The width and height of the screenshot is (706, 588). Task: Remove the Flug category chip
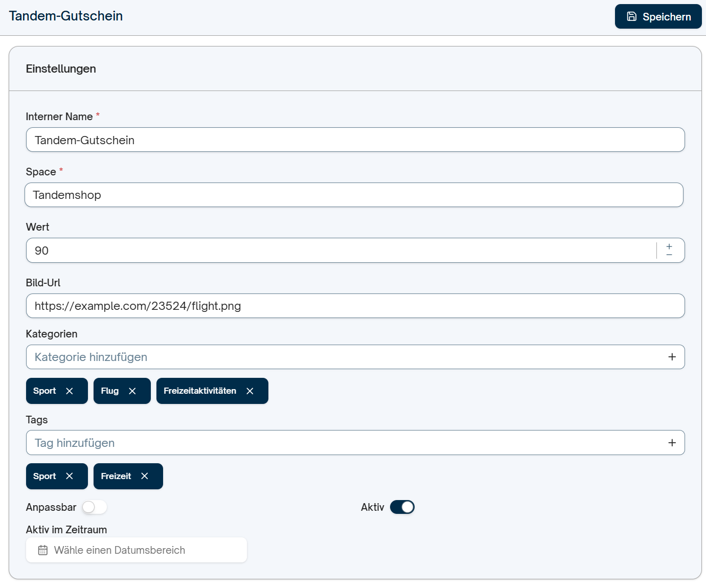[132, 391]
